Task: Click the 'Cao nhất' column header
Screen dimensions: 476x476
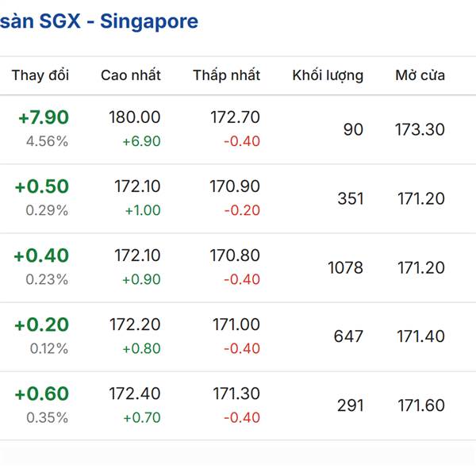Action: (x=130, y=75)
